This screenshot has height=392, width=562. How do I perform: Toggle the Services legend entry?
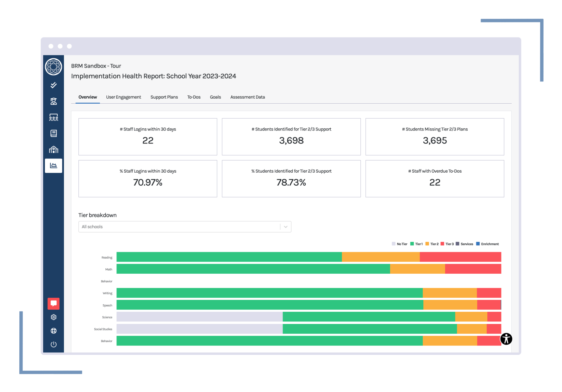coord(464,244)
